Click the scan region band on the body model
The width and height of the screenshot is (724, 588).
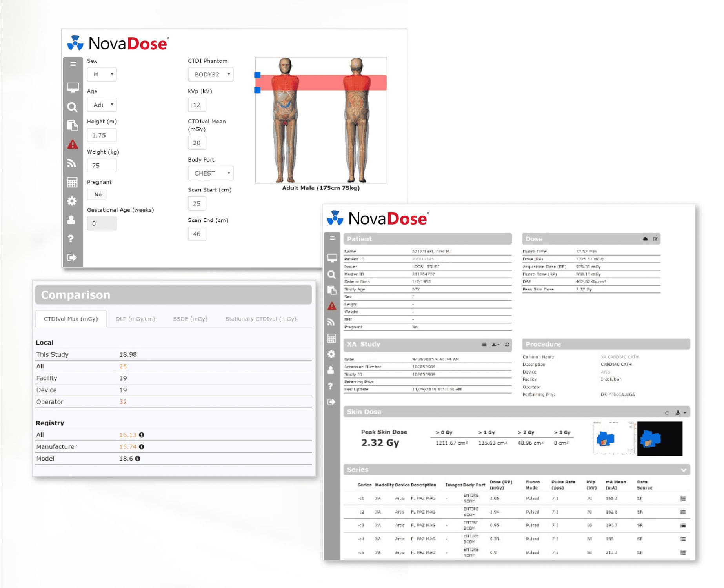coord(321,82)
